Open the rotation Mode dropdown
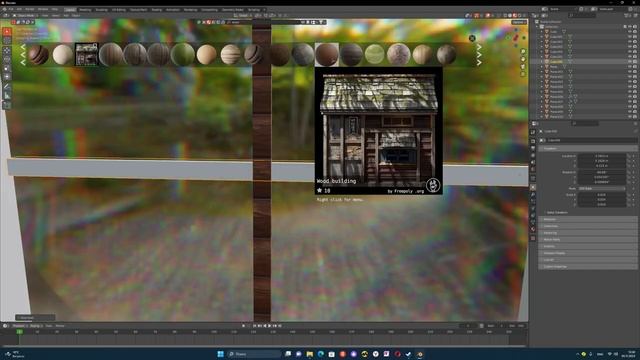The image size is (640, 360). tap(602, 189)
